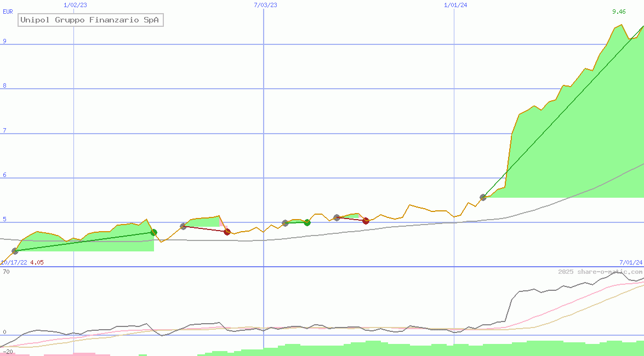Select the 7/01/24 end date label
The height and width of the screenshot is (356, 644).
click(630, 262)
